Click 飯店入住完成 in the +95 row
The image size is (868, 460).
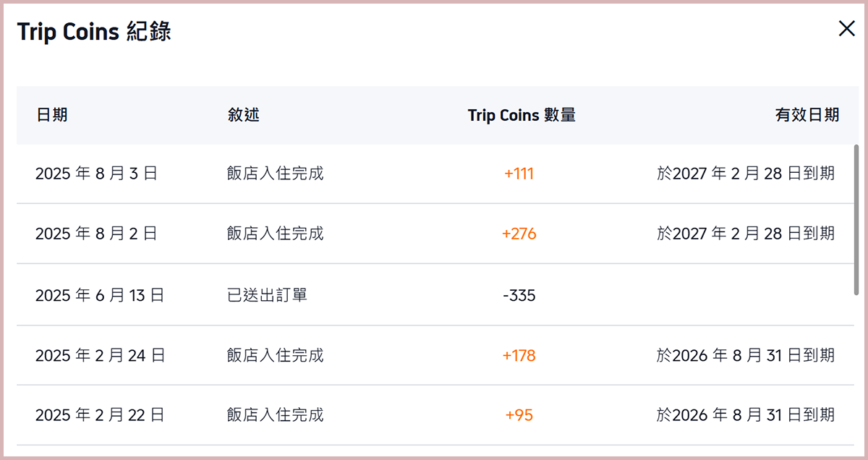pyautogui.click(x=275, y=415)
